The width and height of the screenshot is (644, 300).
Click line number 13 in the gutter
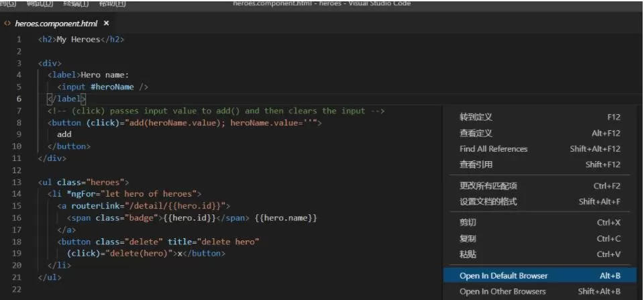(17, 182)
